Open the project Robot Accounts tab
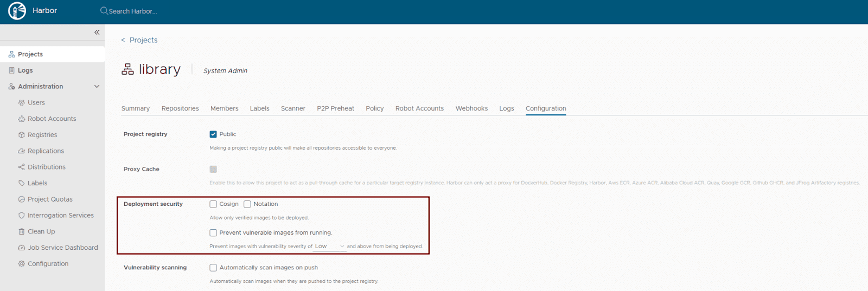 [419, 108]
